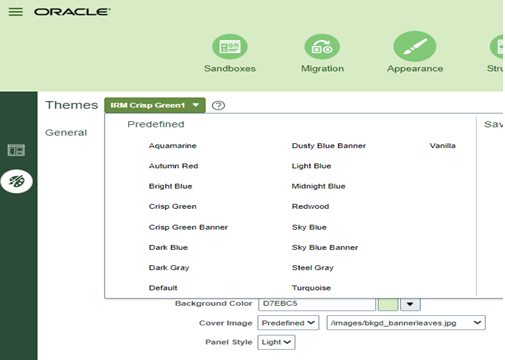
Task: Choose the Dusty Blue Banner theme
Action: pyautogui.click(x=329, y=146)
